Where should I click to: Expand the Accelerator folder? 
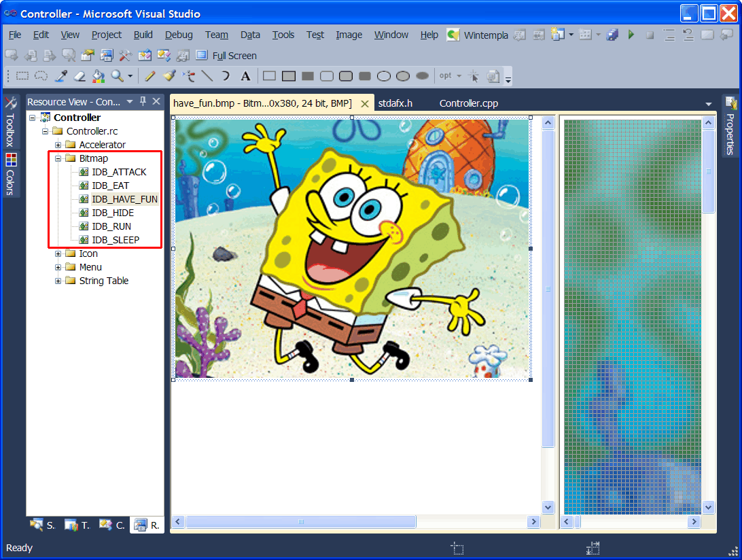point(58,145)
